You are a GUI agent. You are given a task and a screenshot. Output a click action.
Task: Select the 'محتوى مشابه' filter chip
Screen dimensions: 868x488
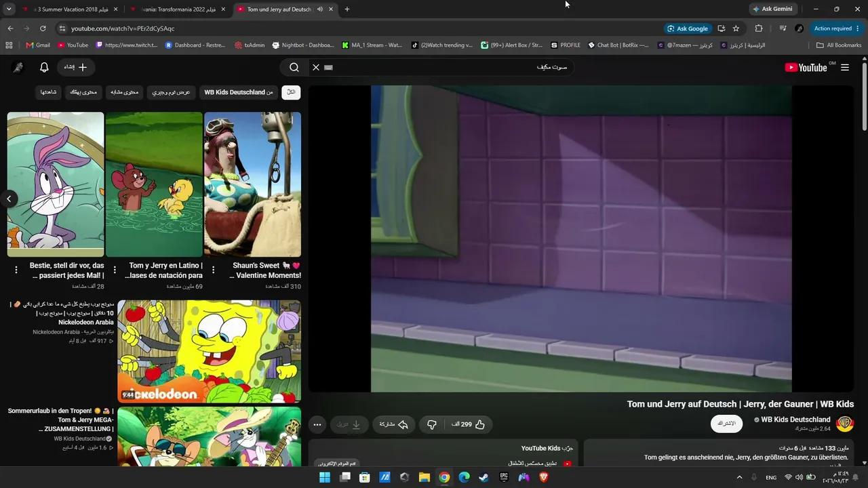[124, 92]
